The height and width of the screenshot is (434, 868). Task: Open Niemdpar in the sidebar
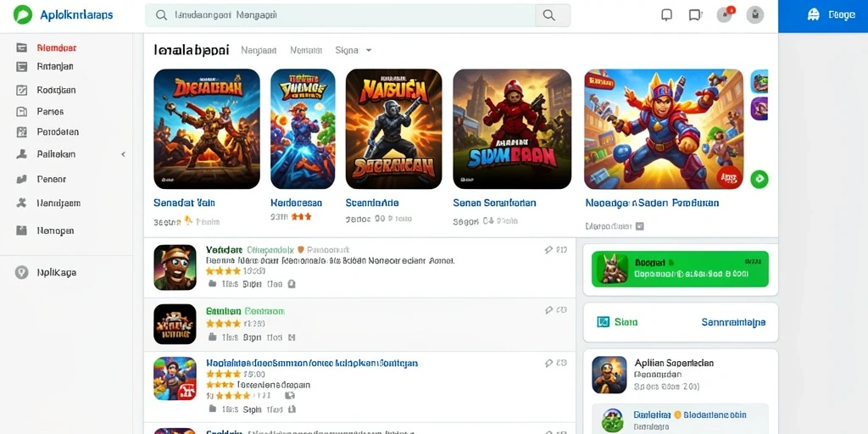(57, 47)
